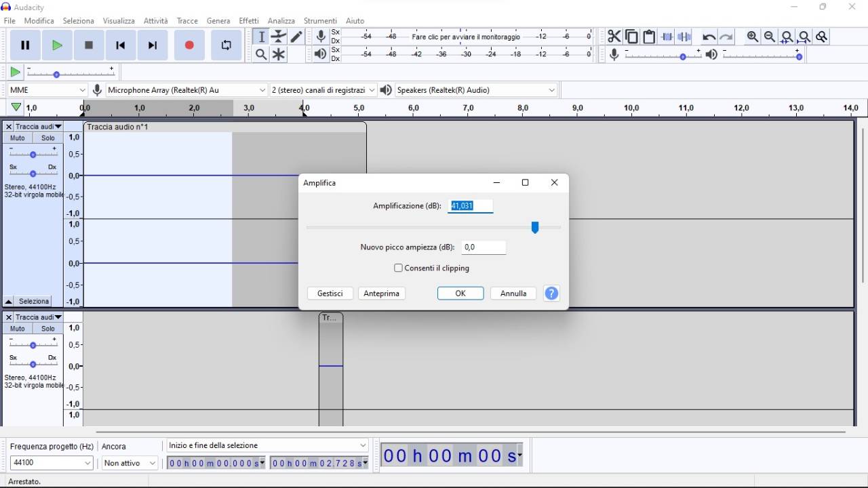Switch to the Multi-tool mode

[279, 54]
